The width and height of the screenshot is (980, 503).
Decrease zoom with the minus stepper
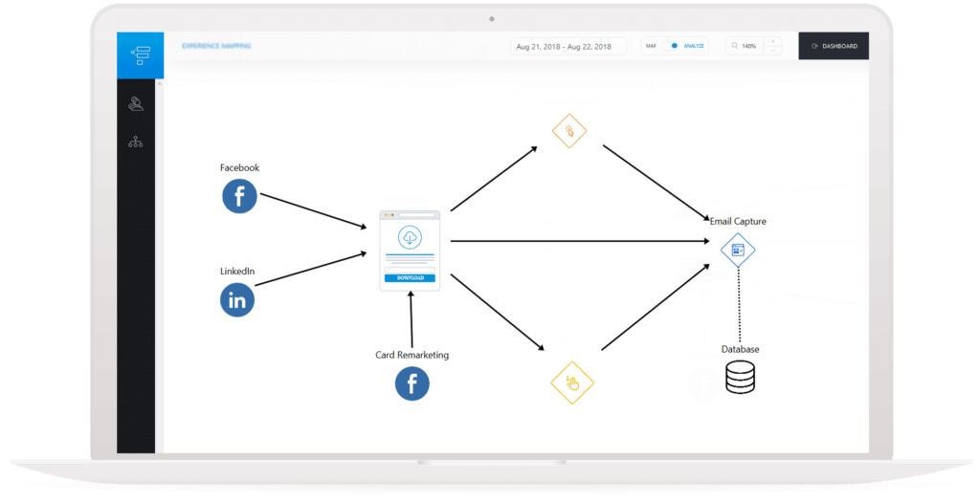(772, 51)
